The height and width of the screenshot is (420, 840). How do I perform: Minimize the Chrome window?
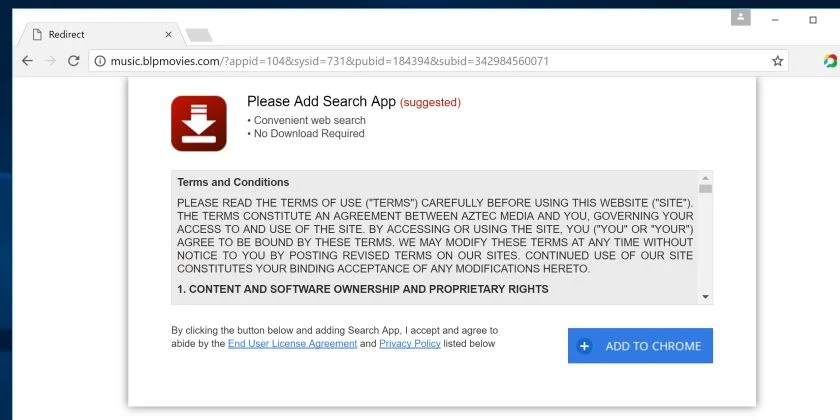[x=775, y=20]
